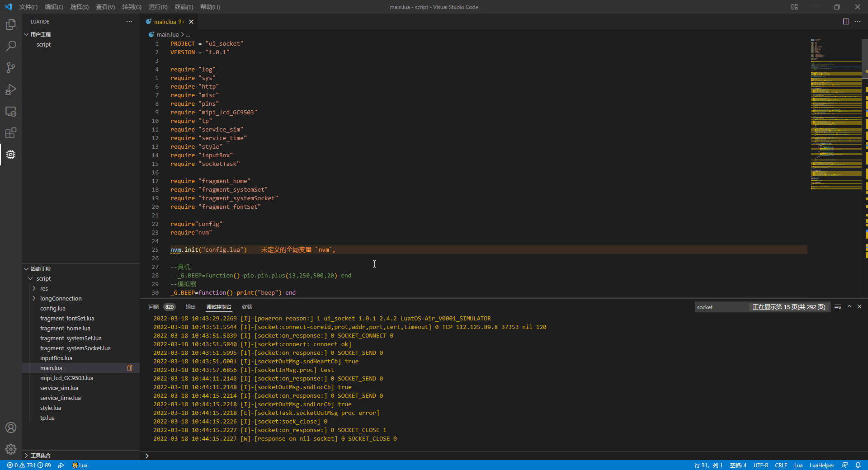Close the bottom panel
The width and height of the screenshot is (868, 470).
click(859, 306)
